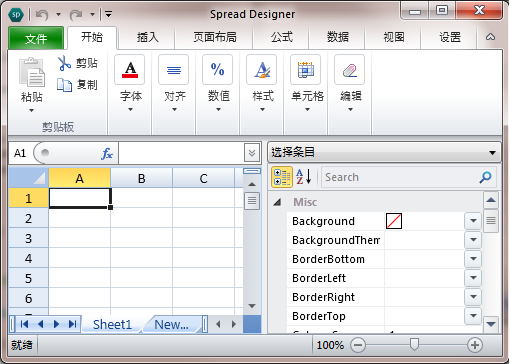Open the Redo history dropdown arrow
This screenshot has width=510, height=364.
[92, 14]
